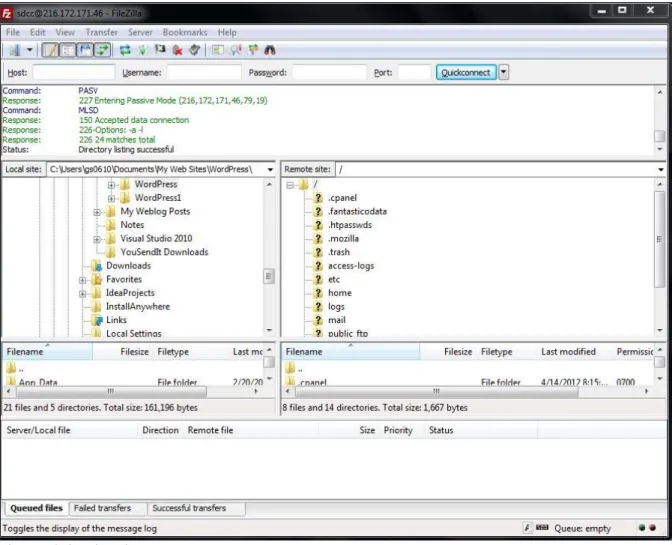Select the mail remote folder

(x=337, y=320)
